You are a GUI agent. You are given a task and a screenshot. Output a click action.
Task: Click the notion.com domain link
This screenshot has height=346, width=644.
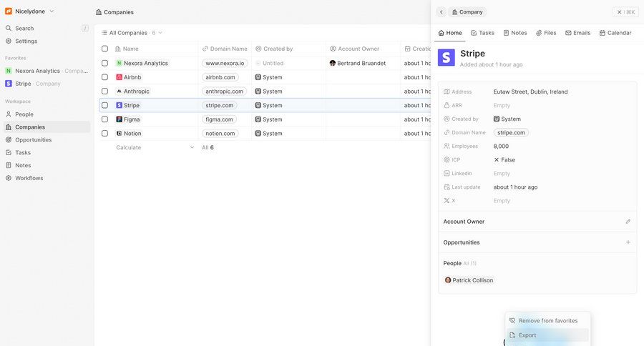tap(220, 134)
